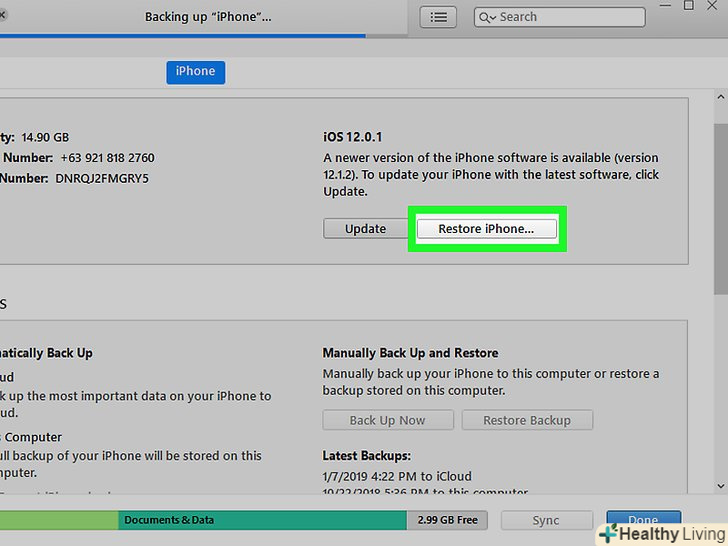Click the 2.99 GB Free storage segment
The height and width of the screenshot is (546, 728).
447,520
